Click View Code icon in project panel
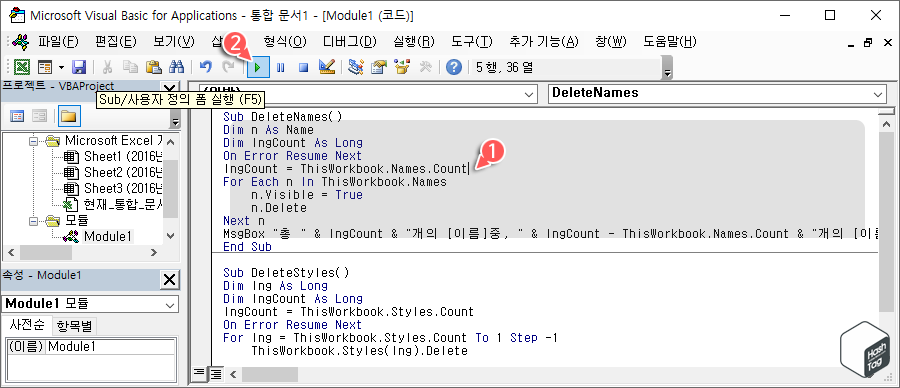This screenshot has height=388, width=900. (18, 117)
